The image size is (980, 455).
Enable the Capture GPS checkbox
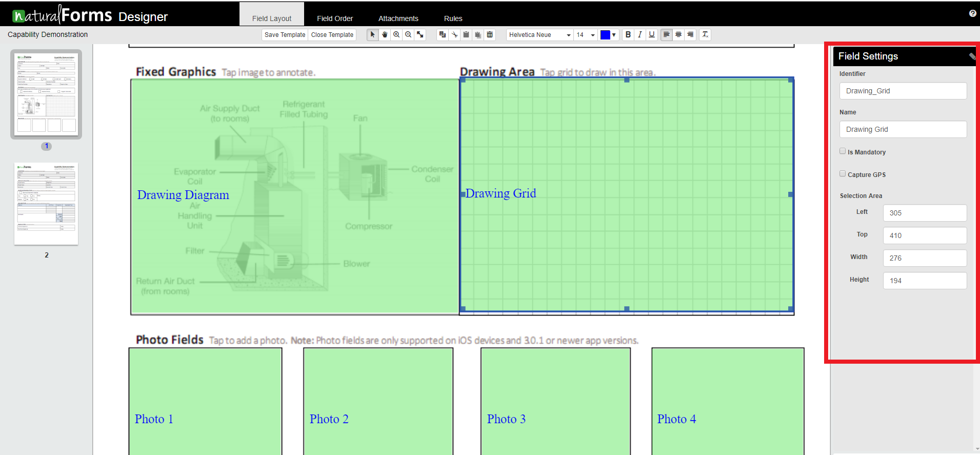click(x=843, y=174)
